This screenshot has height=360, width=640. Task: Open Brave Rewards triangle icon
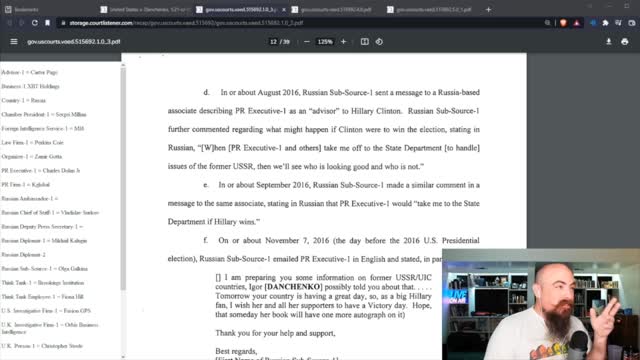click(576, 23)
